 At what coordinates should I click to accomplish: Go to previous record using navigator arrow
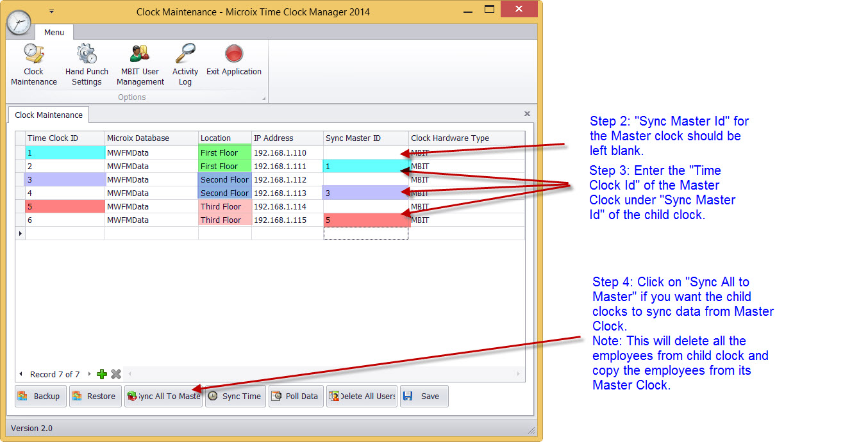tap(21, 374)
